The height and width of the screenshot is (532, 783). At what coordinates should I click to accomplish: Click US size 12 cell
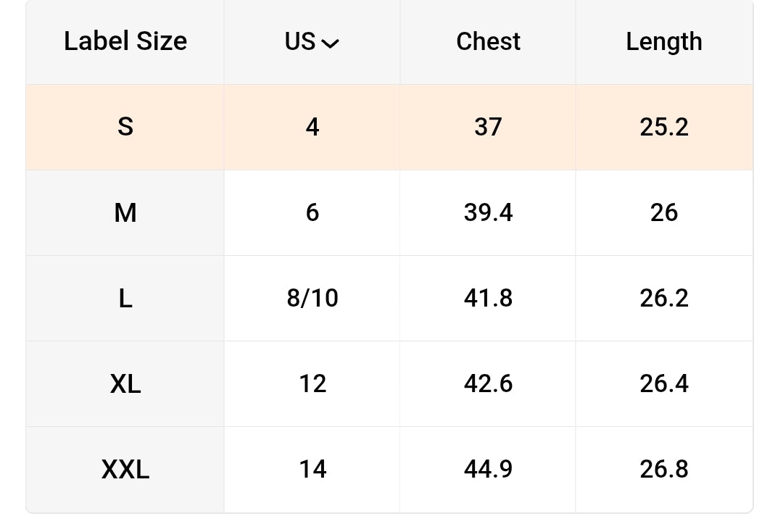tap(312, 384)
